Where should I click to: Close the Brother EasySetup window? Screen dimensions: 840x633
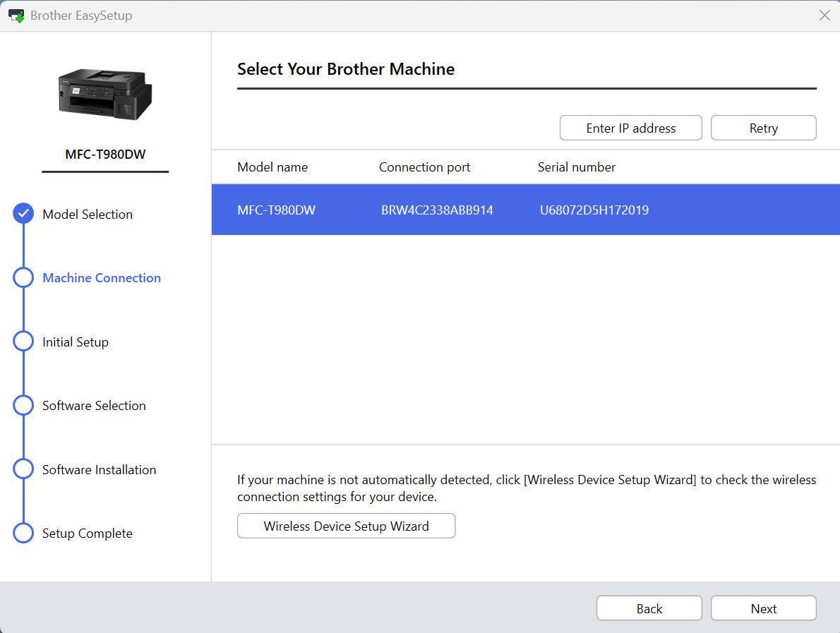coord(824,16)
